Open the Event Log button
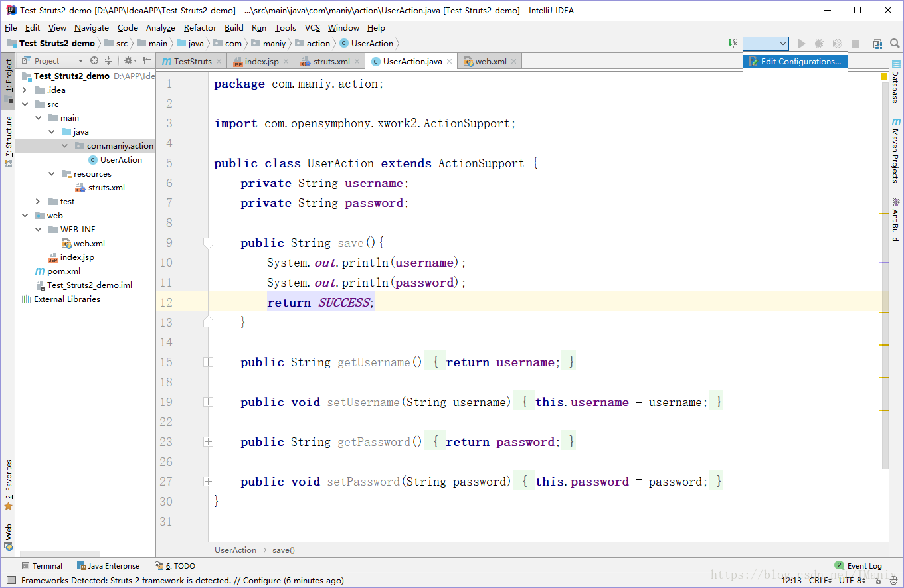This screenshot has width=904, height=588. click(x=858, y=566)
